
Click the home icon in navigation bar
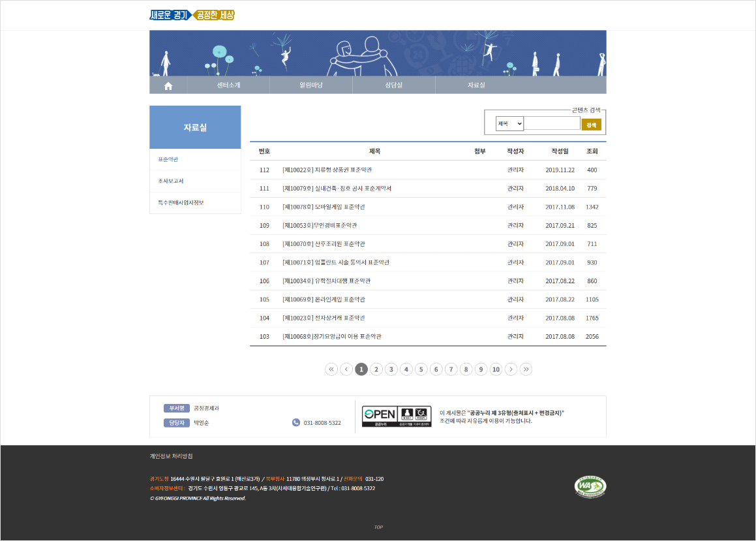pyautogui.click(x=168, y=85)
